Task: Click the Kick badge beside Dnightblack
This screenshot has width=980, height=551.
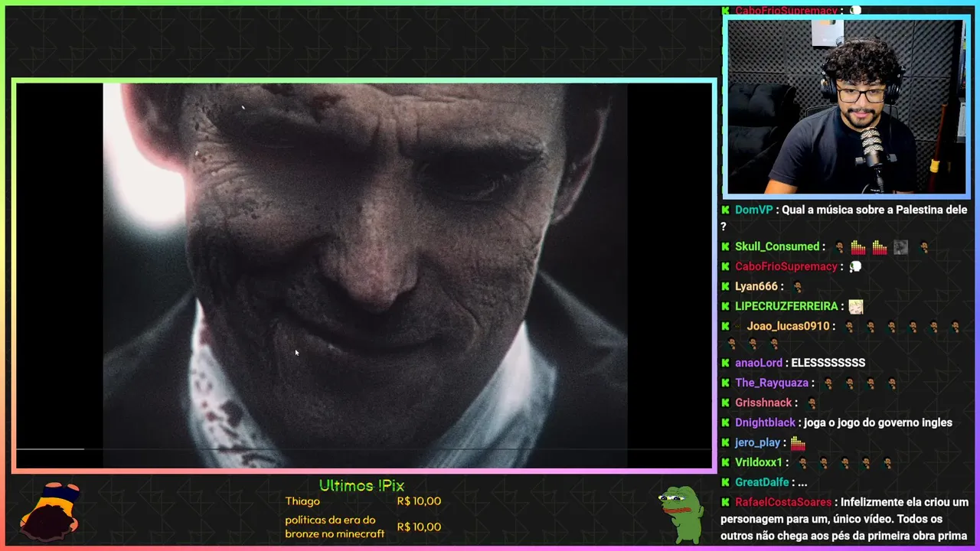Action: pyautogui.click(x=725, y=422)
